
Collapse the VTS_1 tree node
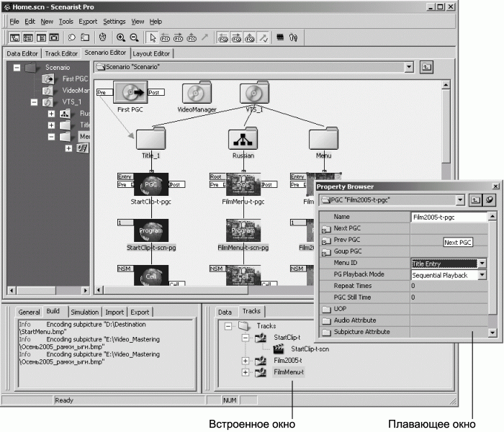pos(34,102)
